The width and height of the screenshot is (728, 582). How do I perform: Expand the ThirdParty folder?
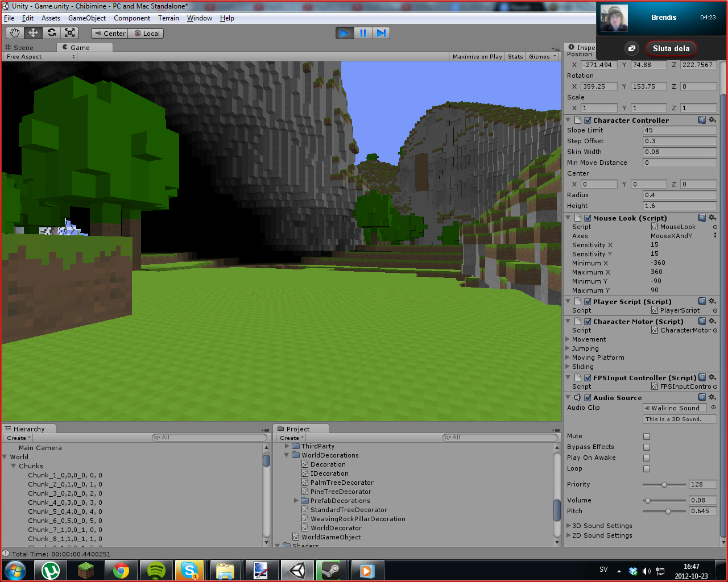(287, 446)
